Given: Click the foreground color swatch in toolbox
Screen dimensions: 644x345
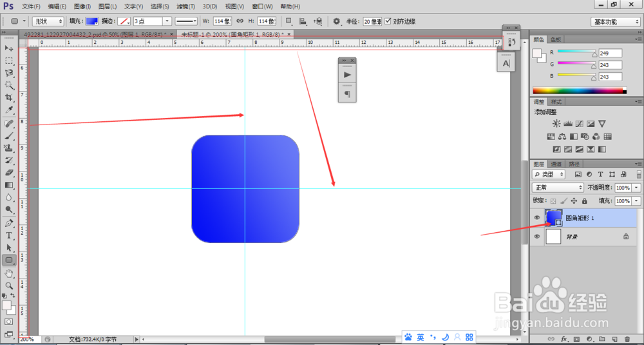Looking at the screenshot, I should click(6, 306).
